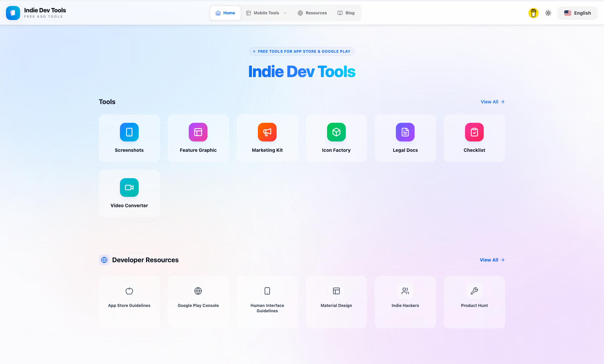Open the Blog page
Image resolution: width=604 pixels, height=364 pixels.
pyautogui.click(x=346, y=13)
